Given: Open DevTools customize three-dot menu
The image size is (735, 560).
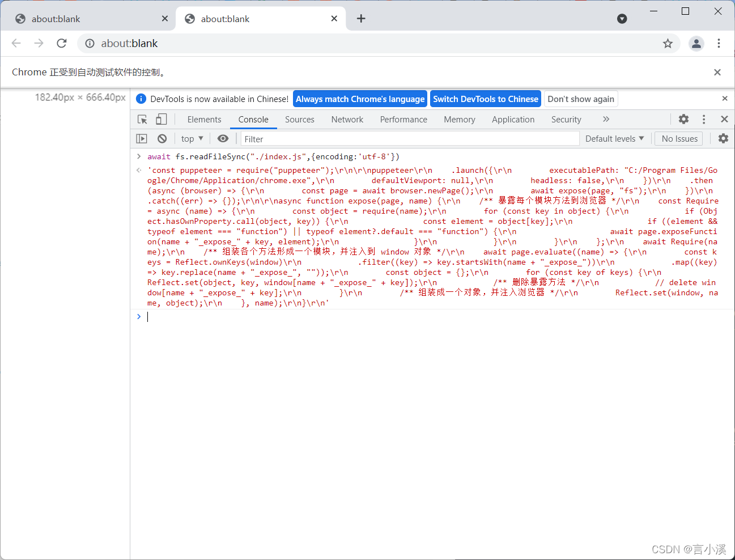Looking at the screenshot, I should tap(704, 119).
